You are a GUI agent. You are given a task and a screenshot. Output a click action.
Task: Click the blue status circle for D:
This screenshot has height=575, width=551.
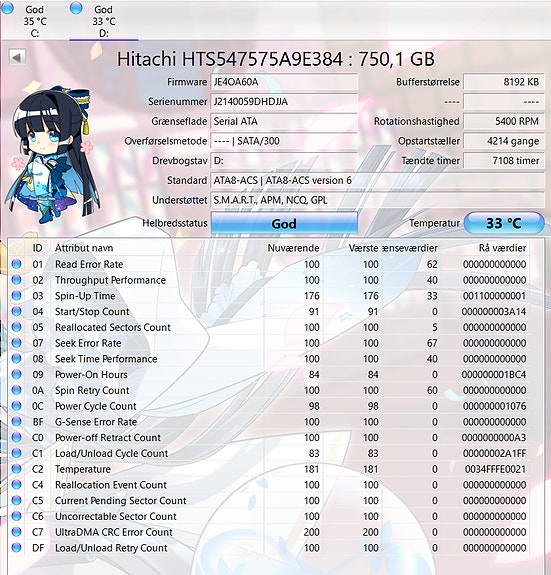point(76,8)
